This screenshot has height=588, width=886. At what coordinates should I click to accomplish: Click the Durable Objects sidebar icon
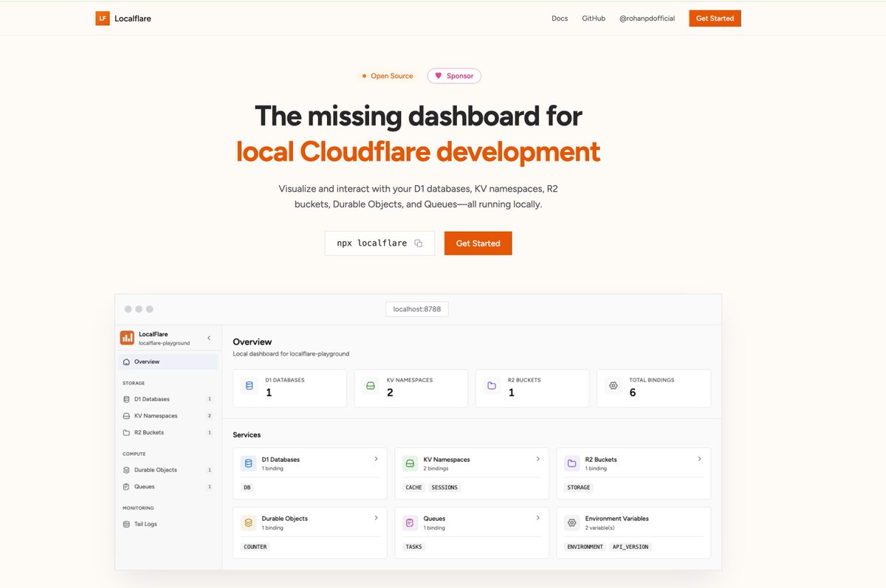(x=127, y=470)
